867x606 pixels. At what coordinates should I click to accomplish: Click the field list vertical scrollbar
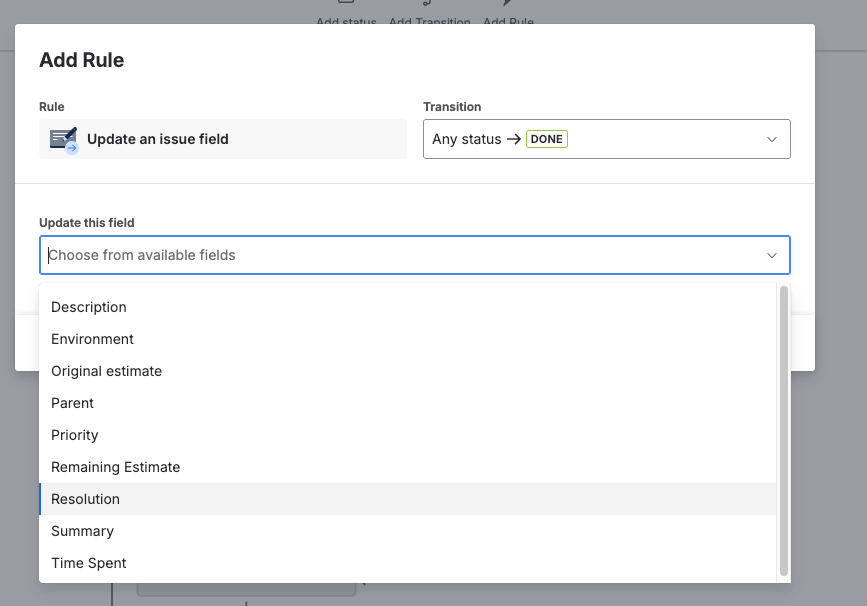tap(784, 430)
